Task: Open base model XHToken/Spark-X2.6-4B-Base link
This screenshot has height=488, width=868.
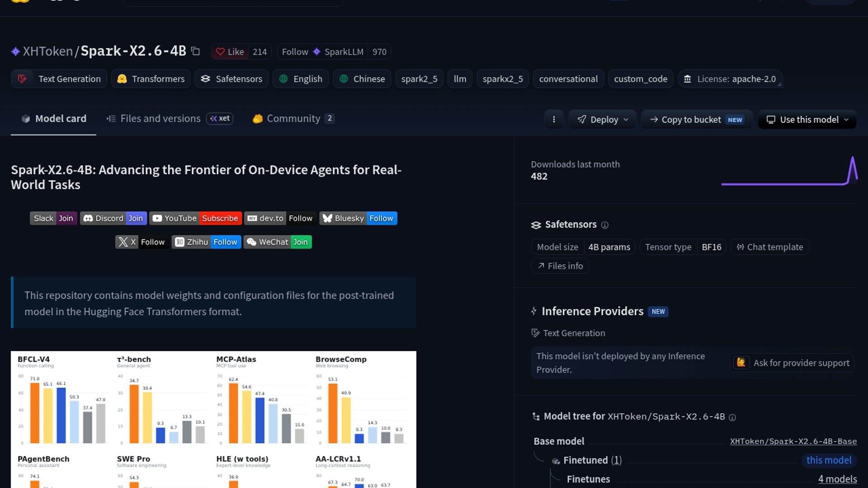Action: click(x=793, y=441)
